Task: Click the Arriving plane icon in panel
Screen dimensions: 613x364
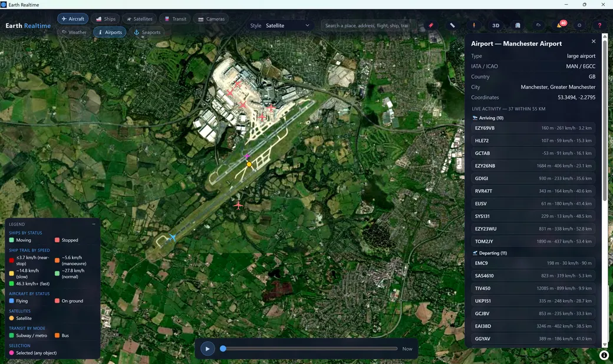Action: (475, 118)
